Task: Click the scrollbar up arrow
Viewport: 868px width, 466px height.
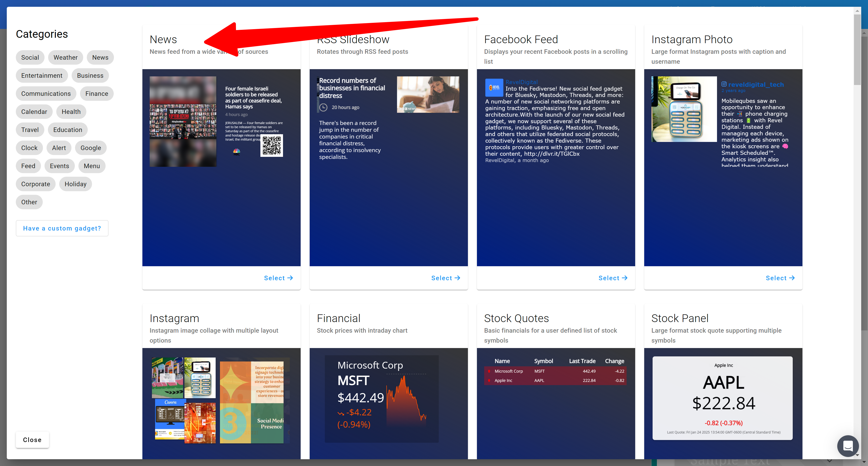Action: pyautogui.click(x=857, y=11)
